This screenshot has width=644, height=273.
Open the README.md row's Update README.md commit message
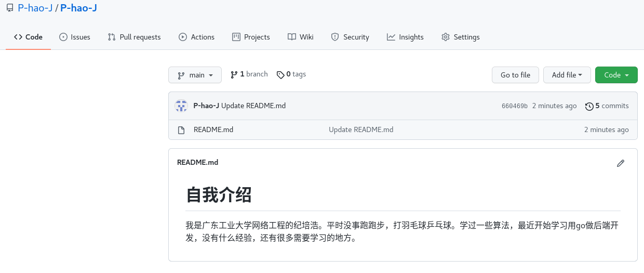click(361, 129)
